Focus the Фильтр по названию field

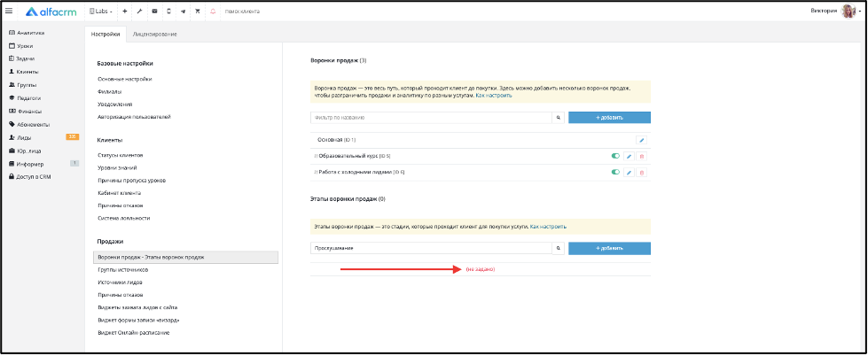pos(431,118)
